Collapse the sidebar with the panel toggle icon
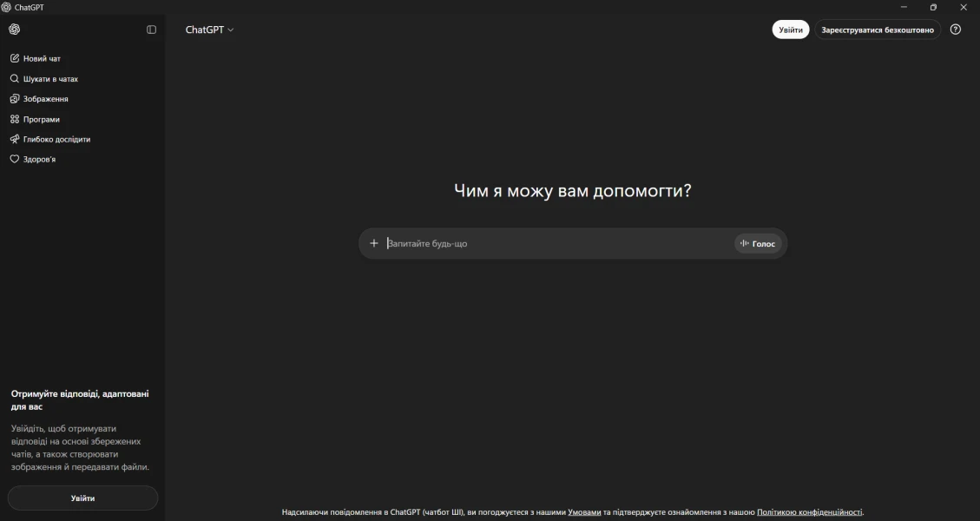Viewport: 980px width, 521px height. tap(152, 30)
